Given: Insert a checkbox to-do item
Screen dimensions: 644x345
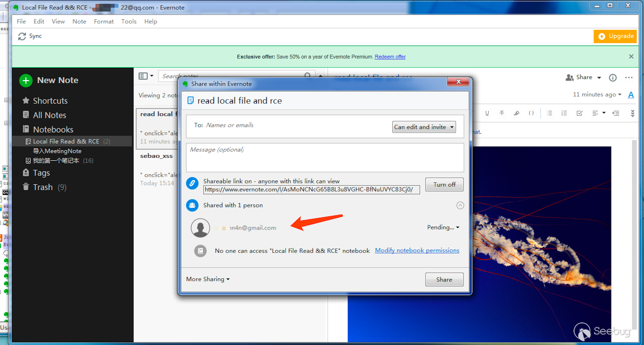Looking at the screenshot, I should tap(579, 113).
